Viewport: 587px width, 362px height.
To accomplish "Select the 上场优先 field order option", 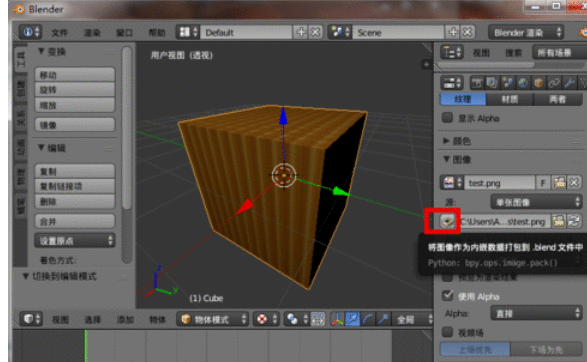I will click(x=475, y=350).
